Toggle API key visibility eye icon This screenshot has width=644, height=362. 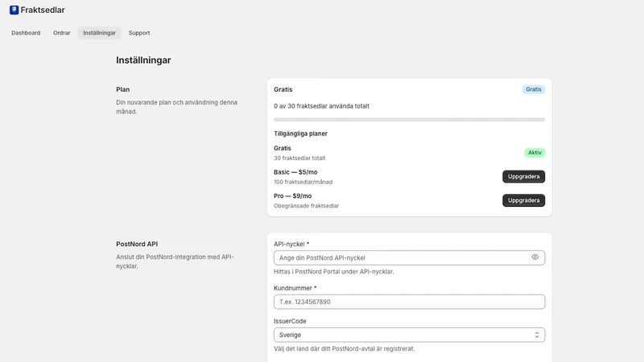[x=535, y=257]
